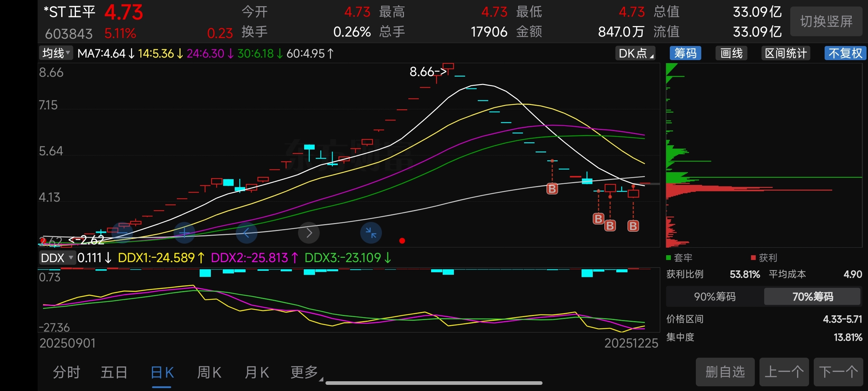
Task: Tap the B buy marker below the peak decline
Action: tap(552, 189)
